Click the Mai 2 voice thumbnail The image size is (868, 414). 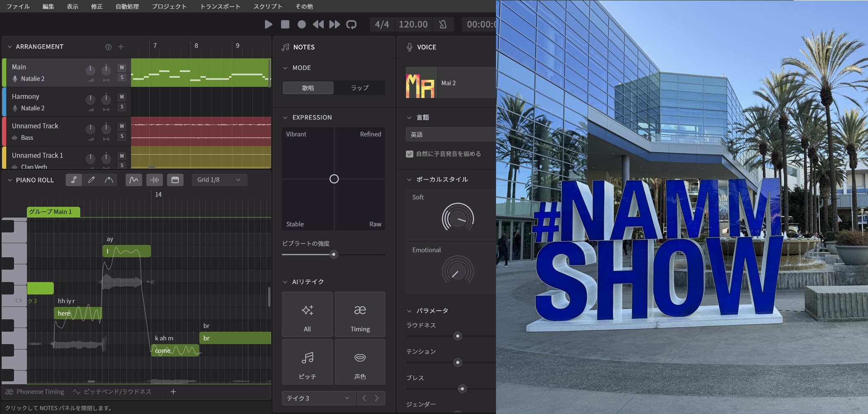point(421,83)
